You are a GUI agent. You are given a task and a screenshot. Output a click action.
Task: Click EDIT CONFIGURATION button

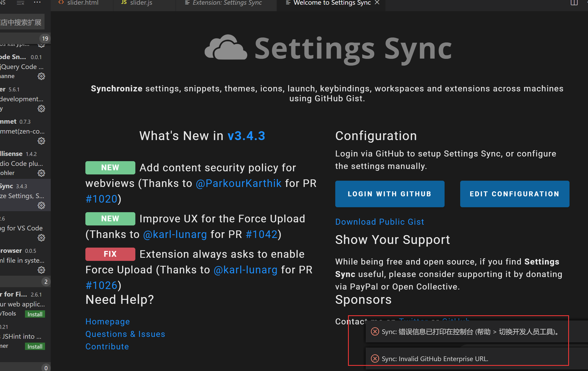515,194
